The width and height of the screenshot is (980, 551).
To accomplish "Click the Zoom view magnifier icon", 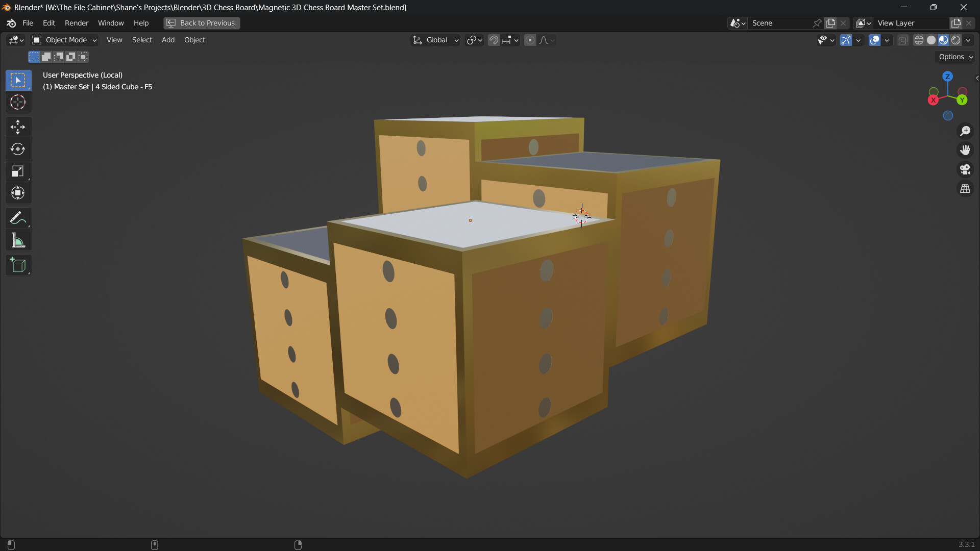I will [965, 131].
